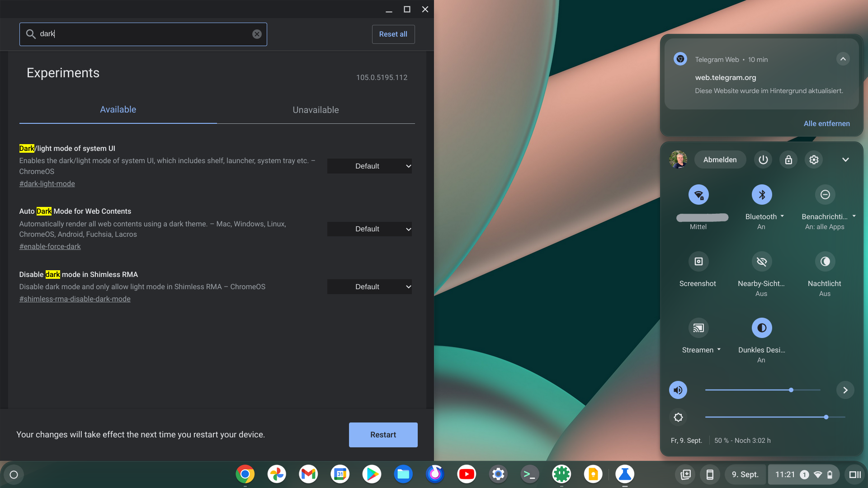The image size is (868, 488).
Task: Take a screenshot with the Screenshot tile
Action: (x=698, y=262)
